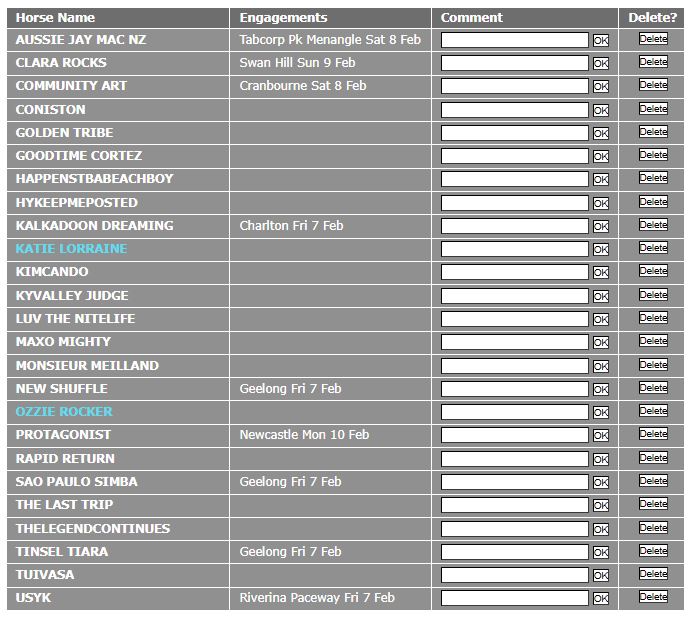Screen dimensions: 698x618
Task: Delete the TUIVASA row
Action: click(x=653, y=574)
